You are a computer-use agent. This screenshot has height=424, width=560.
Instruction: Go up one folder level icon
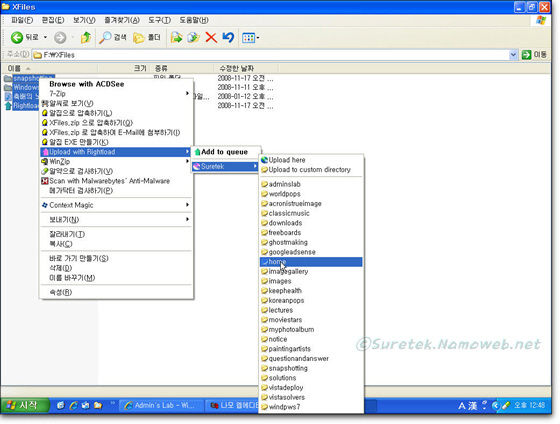(86, 37)
